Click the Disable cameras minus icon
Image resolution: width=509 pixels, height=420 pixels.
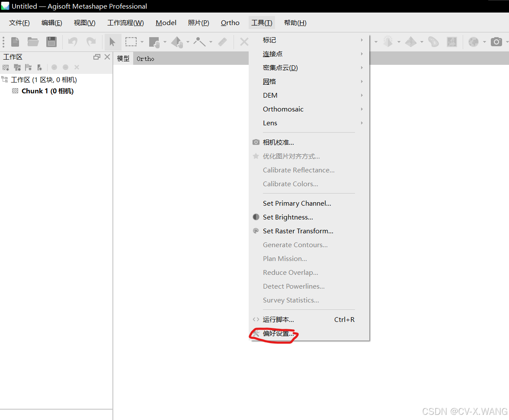pyautogui.click(x=66, y=67)
